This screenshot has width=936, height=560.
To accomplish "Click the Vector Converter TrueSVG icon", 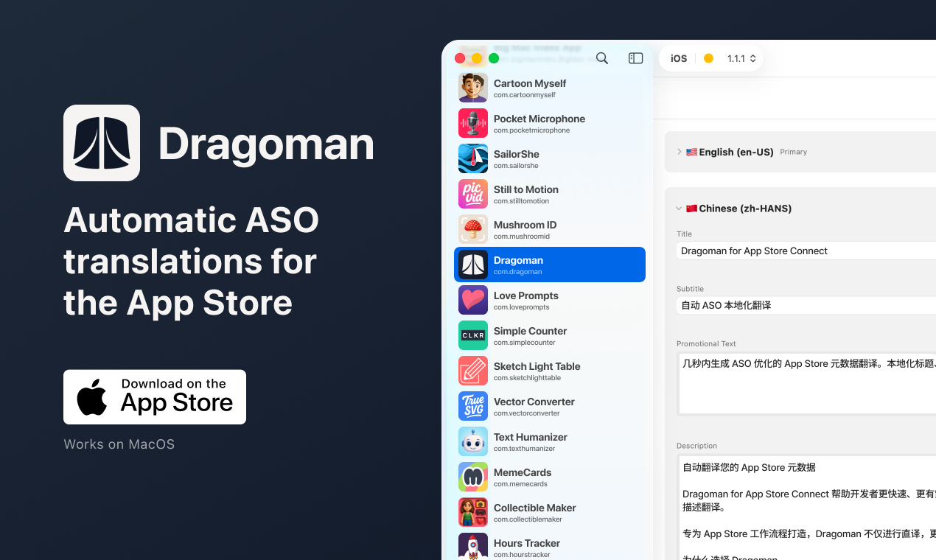I will 473,406.
